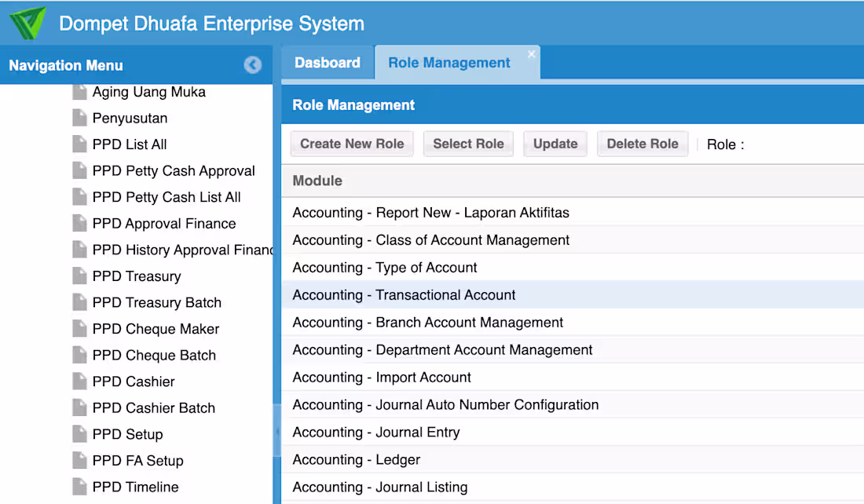Image resolution: width=864 pixels, height=504 pixels.
Task: Open PPD History Approval Finance item
Action: tap(182, 250)
